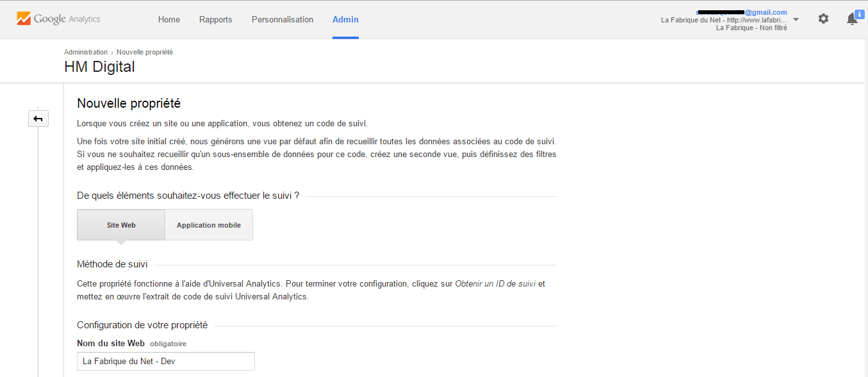Image resolution: width=868 pixels, height=377 pixels.
Task: Click the Google Analytics wordmark text
Action: 67,19
